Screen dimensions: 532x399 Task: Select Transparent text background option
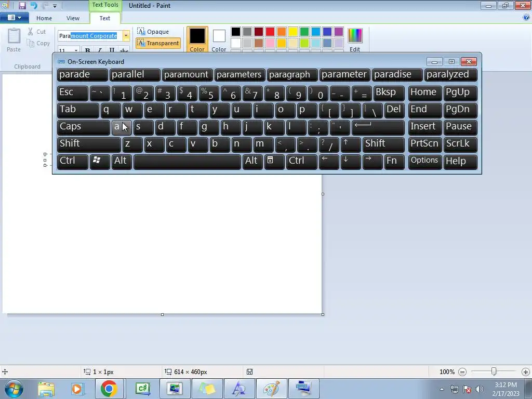click(158, 43)
